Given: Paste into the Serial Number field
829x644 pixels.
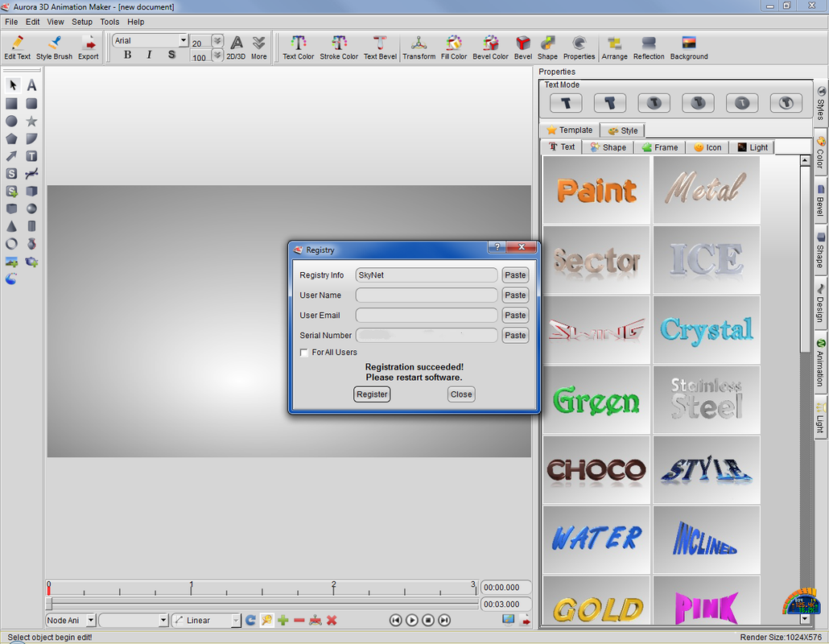Looking at the screenshot, I should (515, 335).
